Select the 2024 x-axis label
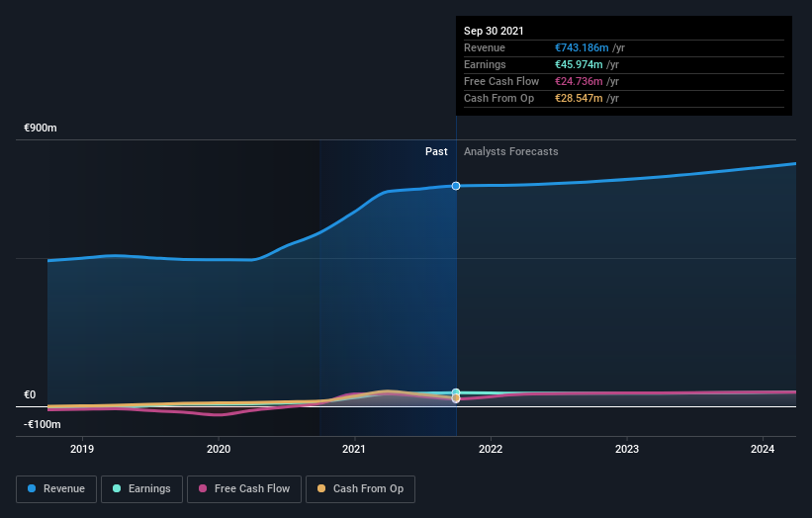This screenshot has width=812, height=518. click(x=763, y=449)
